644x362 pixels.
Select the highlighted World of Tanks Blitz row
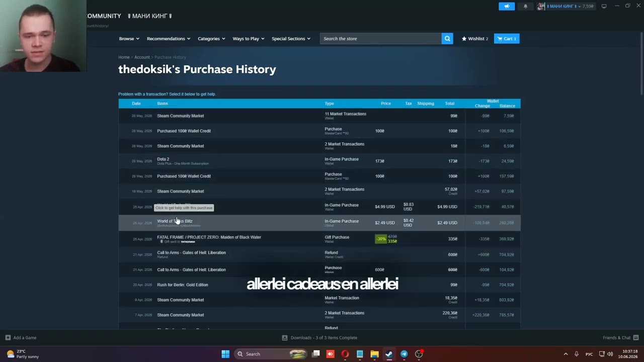319,223
